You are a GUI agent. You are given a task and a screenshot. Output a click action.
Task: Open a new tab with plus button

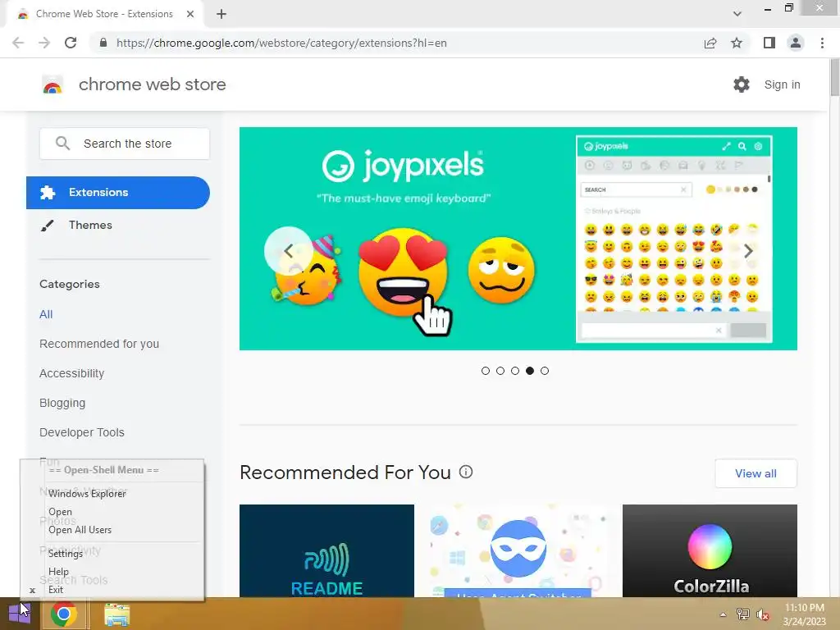coord(221,14)
